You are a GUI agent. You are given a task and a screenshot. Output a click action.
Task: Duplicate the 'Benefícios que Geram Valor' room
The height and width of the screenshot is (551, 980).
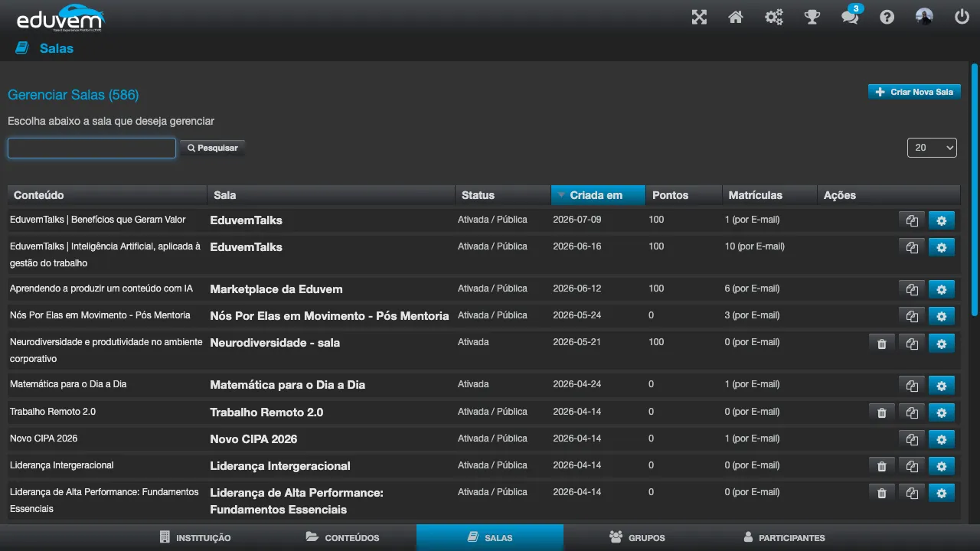pyautogui.click(x=912, y=220)
